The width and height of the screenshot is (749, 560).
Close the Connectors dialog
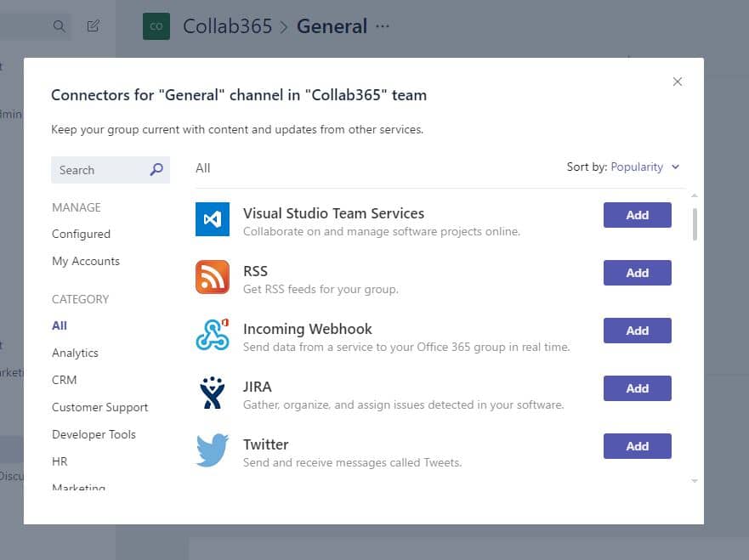[x=678, y=82]
